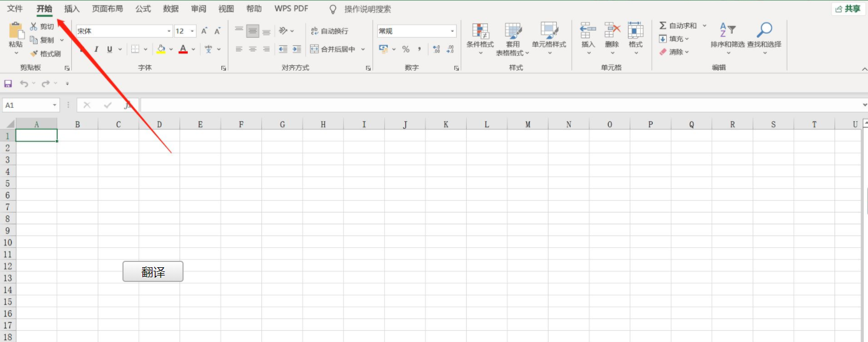This screenshot has height=342, width=868.
Task: Switch to the Insert (插入) ribbon tab
Action: [72, 9]
